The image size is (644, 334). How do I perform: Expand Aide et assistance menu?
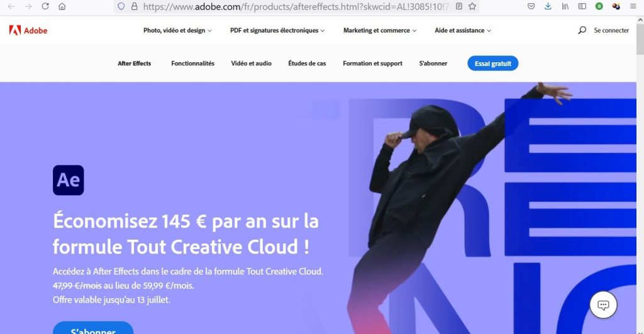point(463,30)
